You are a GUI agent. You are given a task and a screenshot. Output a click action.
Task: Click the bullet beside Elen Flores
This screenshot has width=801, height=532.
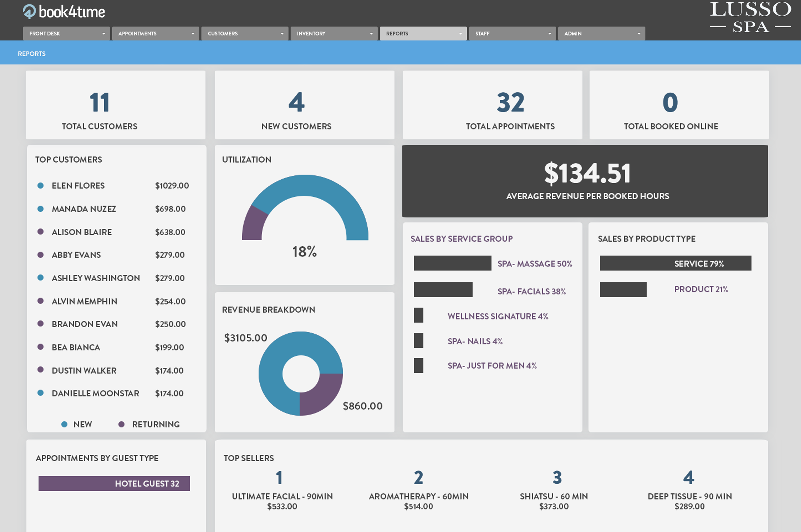coord(40,186)
